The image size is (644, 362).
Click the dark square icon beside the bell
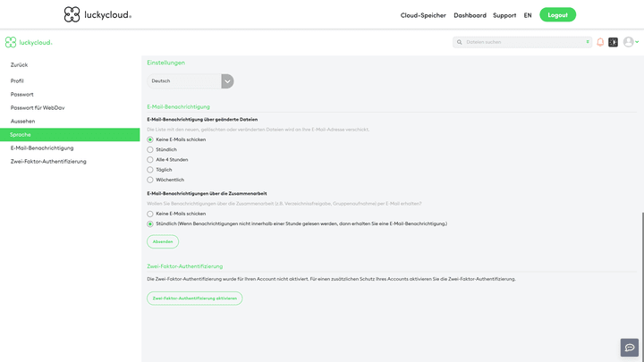[613, 42]
